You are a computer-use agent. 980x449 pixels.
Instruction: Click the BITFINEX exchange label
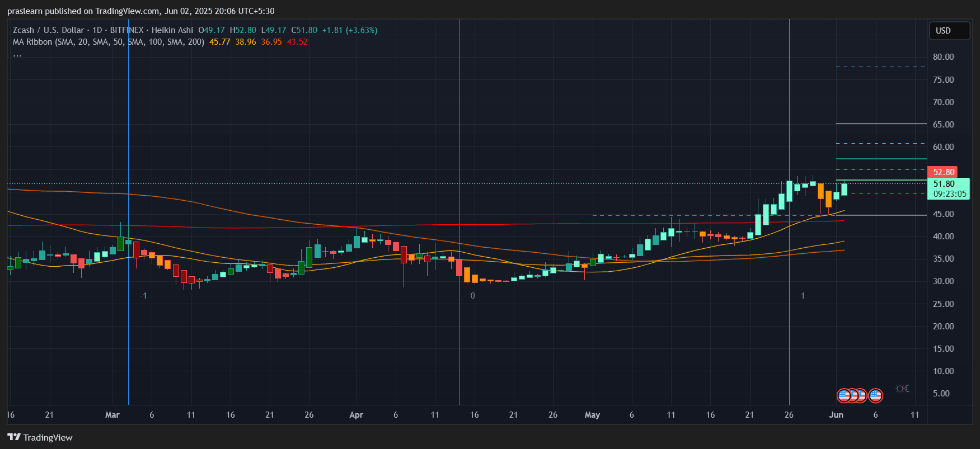tap(126, 30)
